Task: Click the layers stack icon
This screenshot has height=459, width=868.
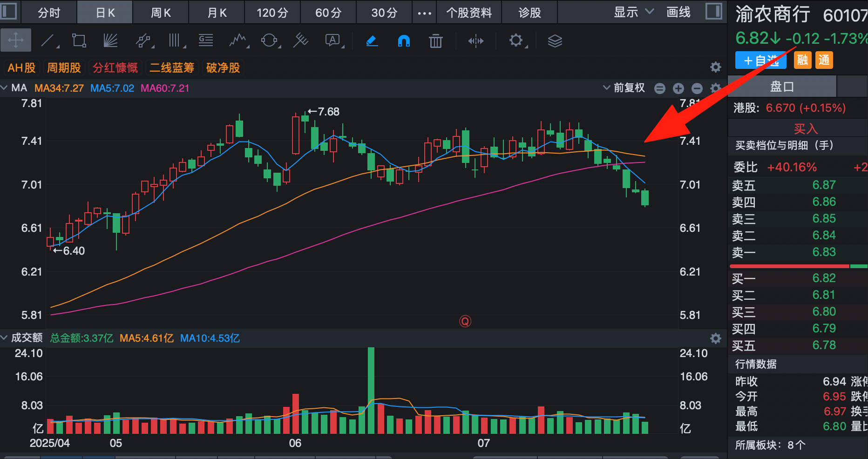Action: [x=555, y=41]
